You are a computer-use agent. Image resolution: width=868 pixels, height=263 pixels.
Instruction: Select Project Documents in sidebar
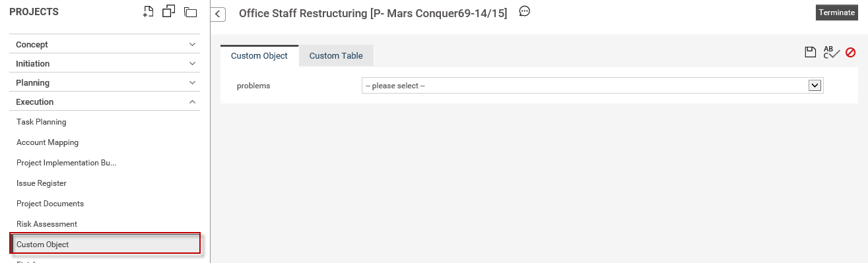(x=50, y=204)
